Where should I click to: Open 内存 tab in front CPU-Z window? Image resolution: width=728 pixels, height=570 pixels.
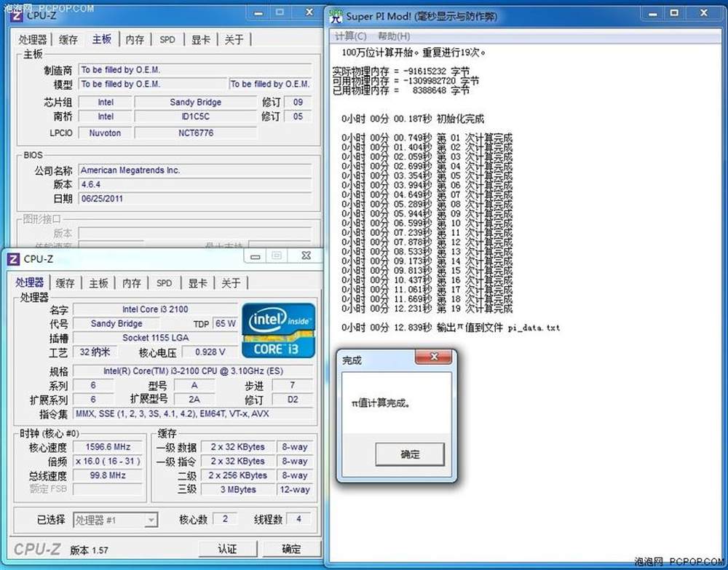click(x=131, y=283)
